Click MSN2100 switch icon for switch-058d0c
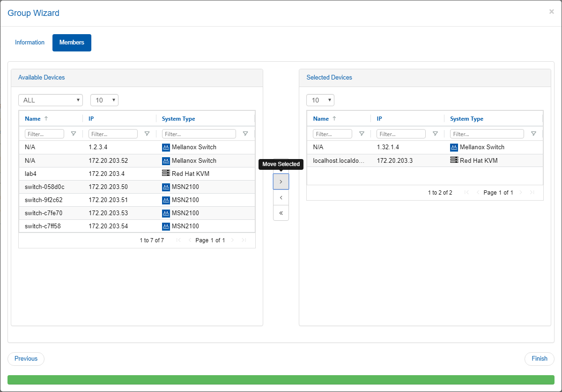 click(x=165, y=187)
